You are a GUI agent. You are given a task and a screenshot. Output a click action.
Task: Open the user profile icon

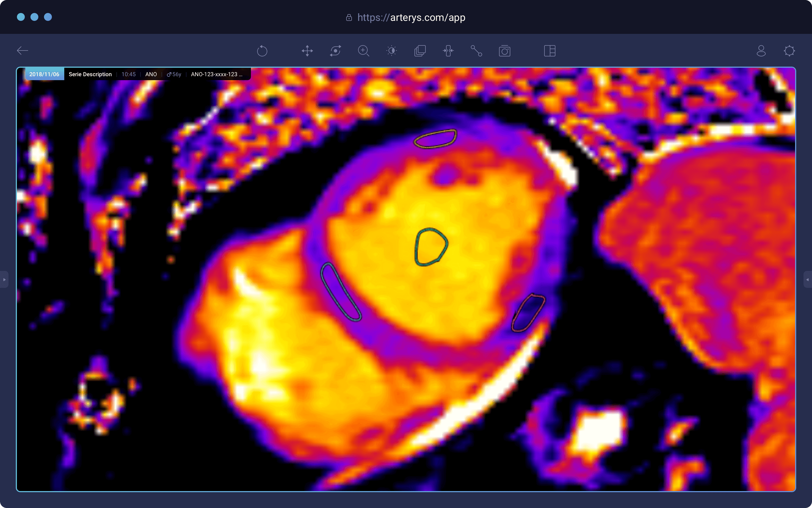pos(761,51)
